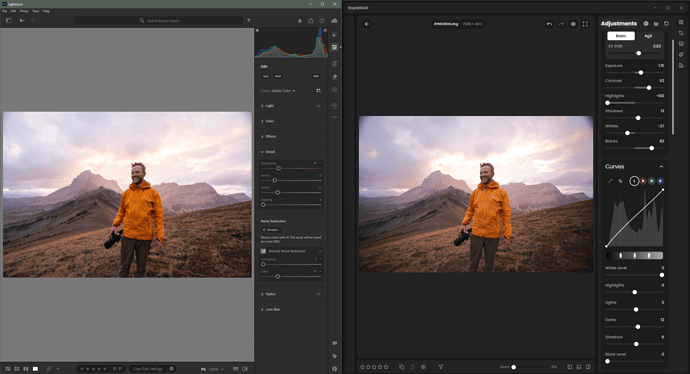Viewport: 690px width, 374px height.
Task: Click the B&W button in Lightroom Edit
Action: pos(278,77)
